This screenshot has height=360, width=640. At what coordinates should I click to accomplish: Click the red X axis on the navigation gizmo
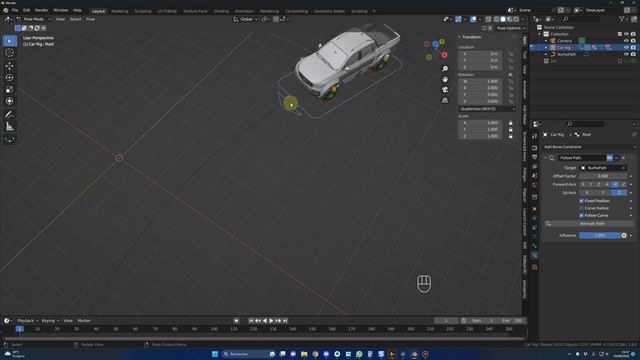pos(444,55)
